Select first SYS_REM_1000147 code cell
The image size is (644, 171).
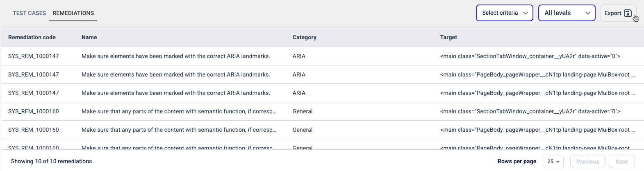pos(34,56)
